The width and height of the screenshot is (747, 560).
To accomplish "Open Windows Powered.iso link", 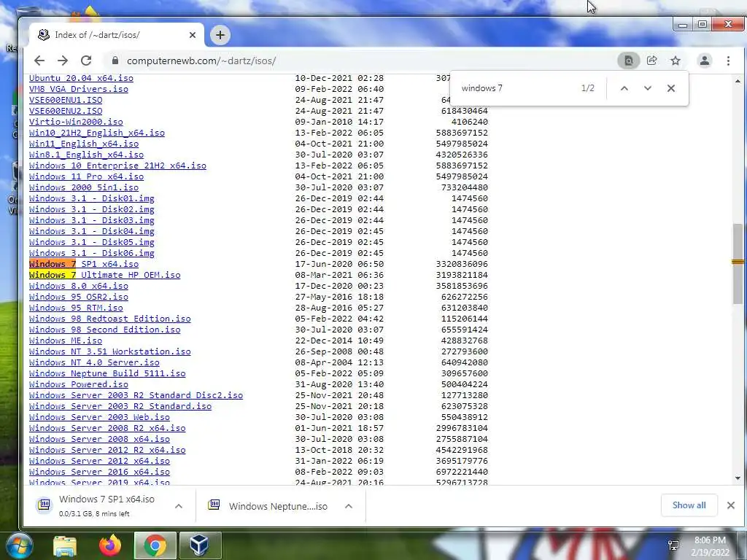I will tap(79, 384).
